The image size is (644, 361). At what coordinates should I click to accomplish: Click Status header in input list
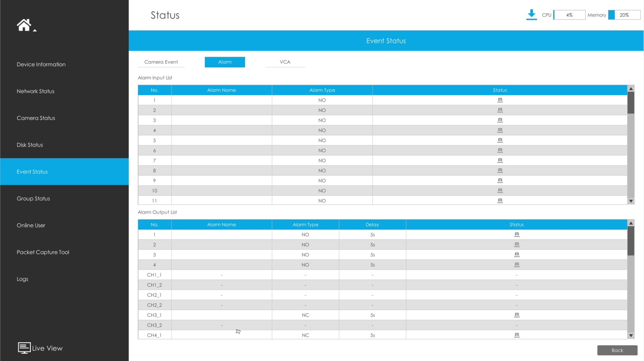point(500,90)
